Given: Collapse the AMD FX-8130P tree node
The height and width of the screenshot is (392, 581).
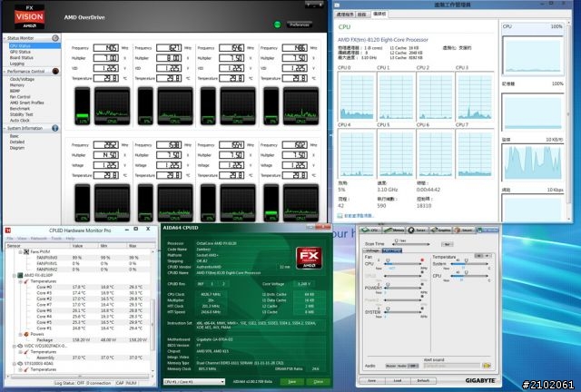Looking at the screenshot, I should pyautogui.click(x=15, y=276).
